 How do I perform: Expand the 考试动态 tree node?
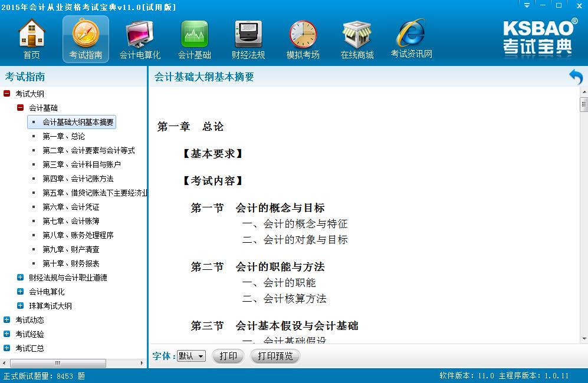pyautogui.click(x=7, y=320)
